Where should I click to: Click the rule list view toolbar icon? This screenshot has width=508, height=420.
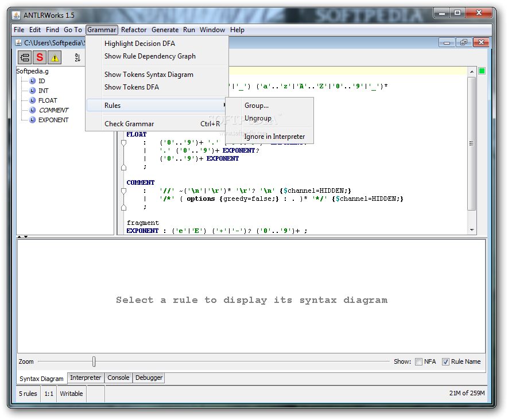pyautogui.click(x=25, y=57)
